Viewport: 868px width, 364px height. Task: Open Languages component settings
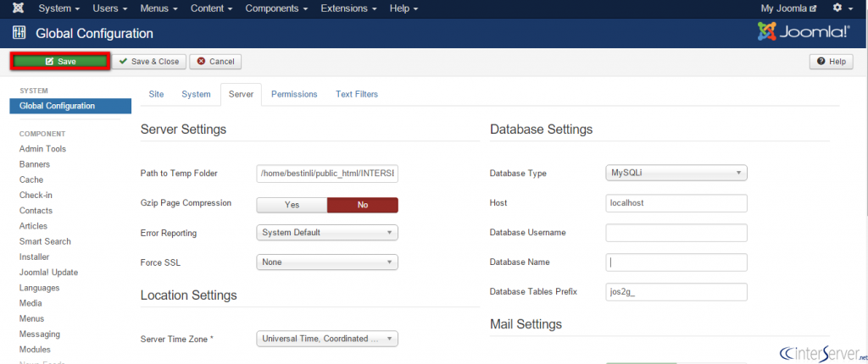click(x=39, y=288)
